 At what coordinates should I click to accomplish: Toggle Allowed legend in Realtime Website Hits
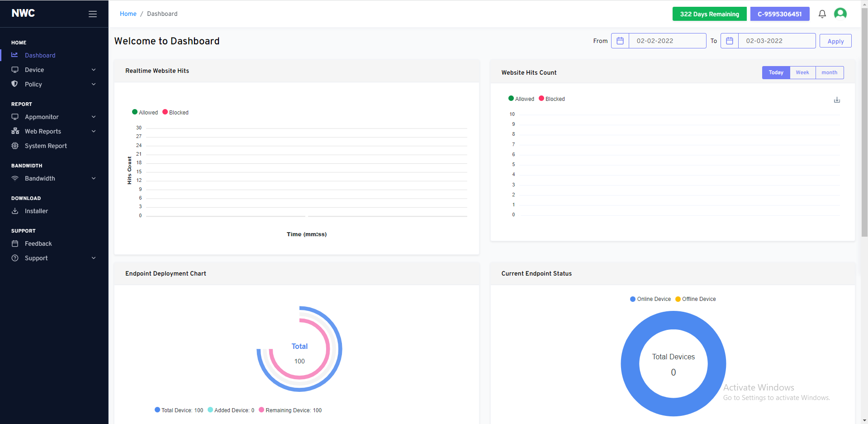pyautogui.click(x=145, y=112)
